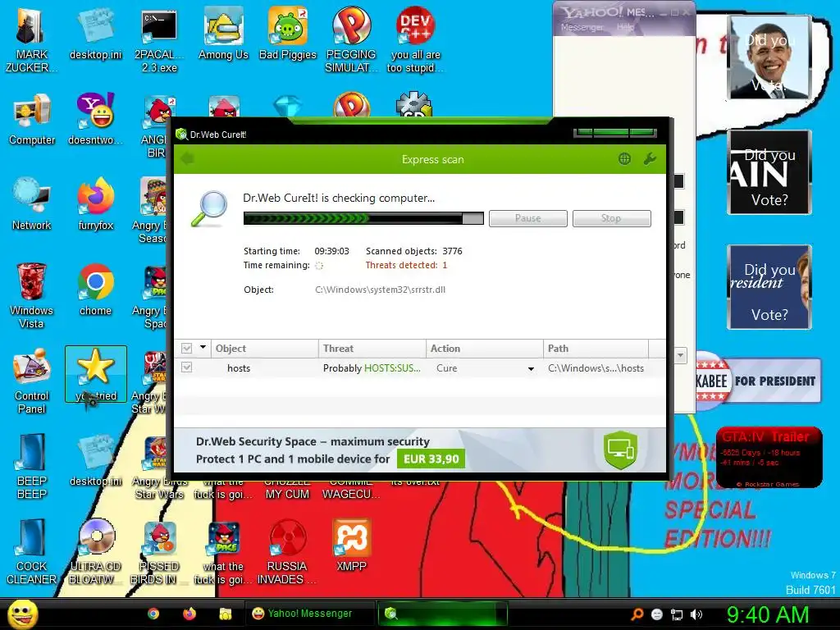Image resolution: width=840 pixels, height=630 pixels.
Task: Switch to the Dr.Web CureIt taskbar button
Action: tap(444, 614)
